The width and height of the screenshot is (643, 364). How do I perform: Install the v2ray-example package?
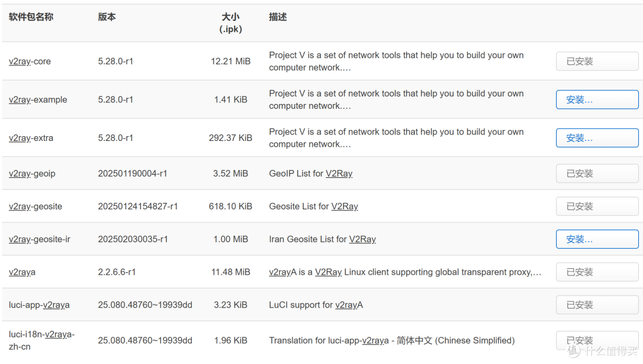(597, 99)
